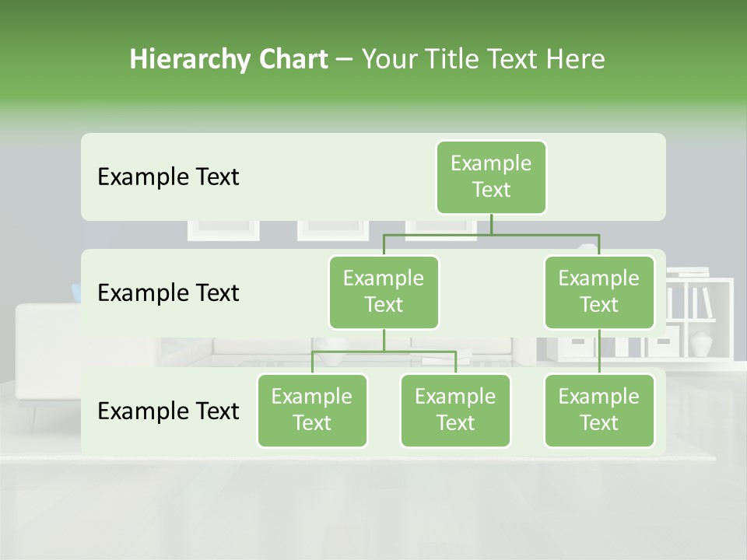Click the leftmost green box in bottom row
This screenshot has width=747, height=560.
(x=312, y=411)
